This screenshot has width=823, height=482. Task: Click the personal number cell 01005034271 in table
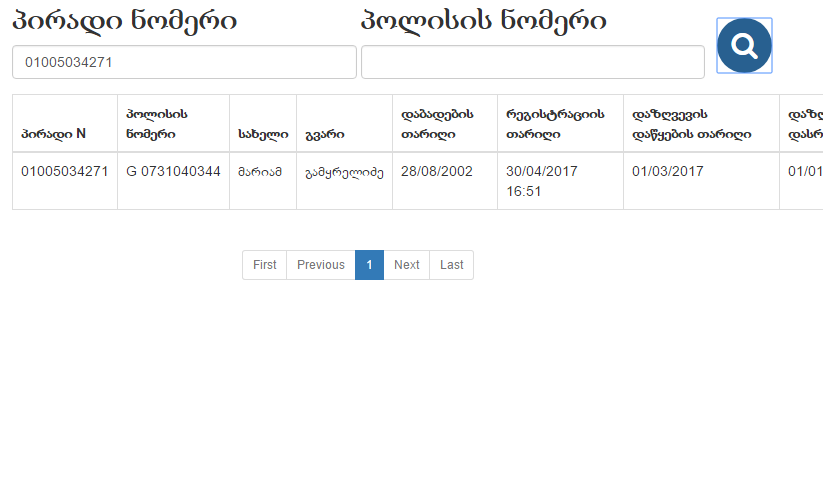pyautogui.click(x=64, y=171)
